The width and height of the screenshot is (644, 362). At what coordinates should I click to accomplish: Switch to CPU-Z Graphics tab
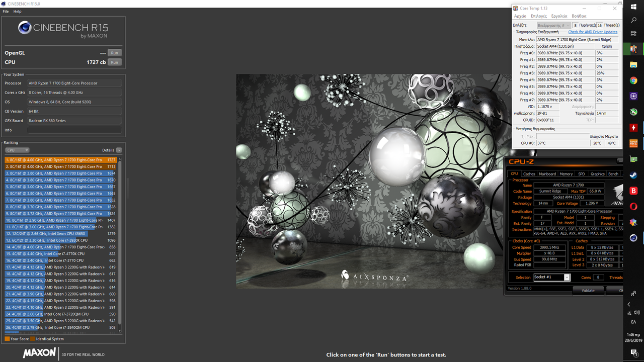tap(598, 174)
